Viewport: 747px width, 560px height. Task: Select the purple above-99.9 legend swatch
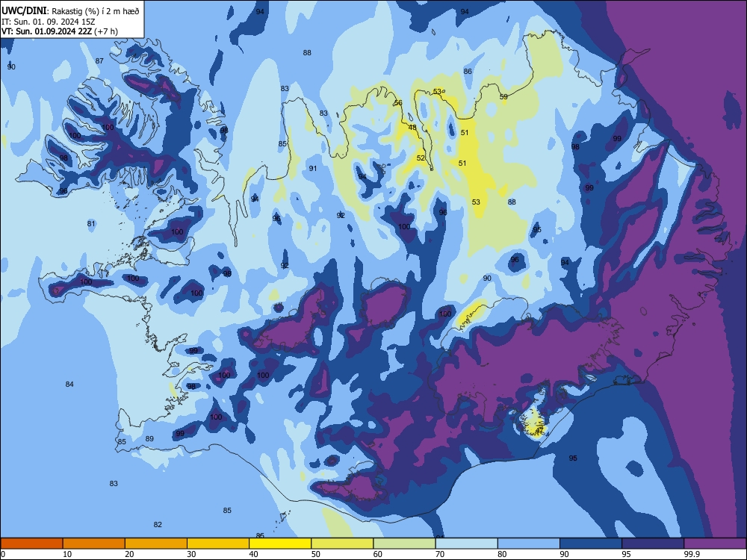tap(715, 544)
